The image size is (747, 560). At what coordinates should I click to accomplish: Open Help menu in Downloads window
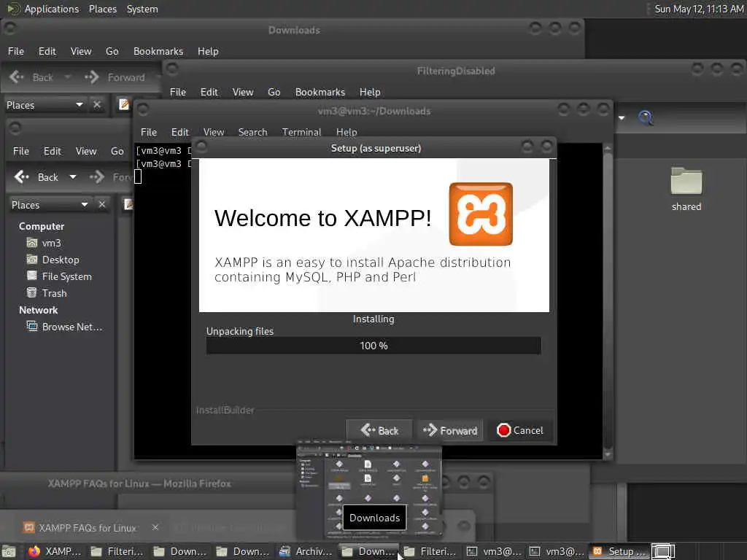[208, 52]
